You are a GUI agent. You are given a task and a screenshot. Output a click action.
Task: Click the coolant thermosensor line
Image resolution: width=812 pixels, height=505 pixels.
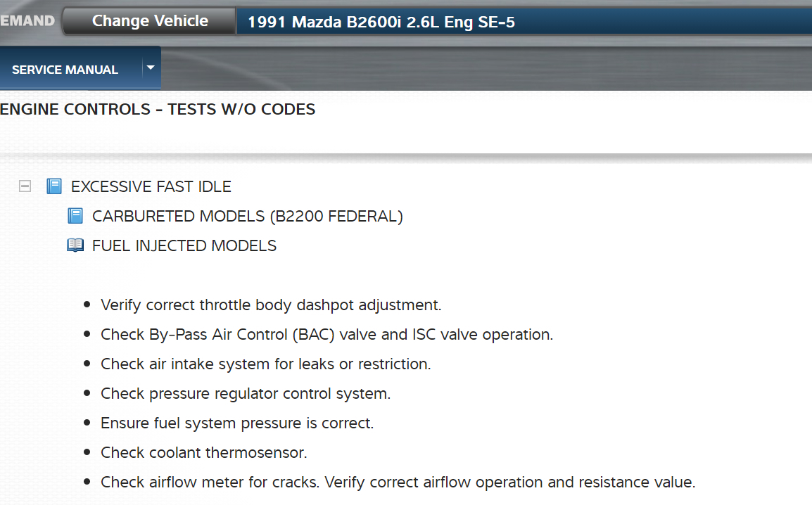tap(204, 453)
